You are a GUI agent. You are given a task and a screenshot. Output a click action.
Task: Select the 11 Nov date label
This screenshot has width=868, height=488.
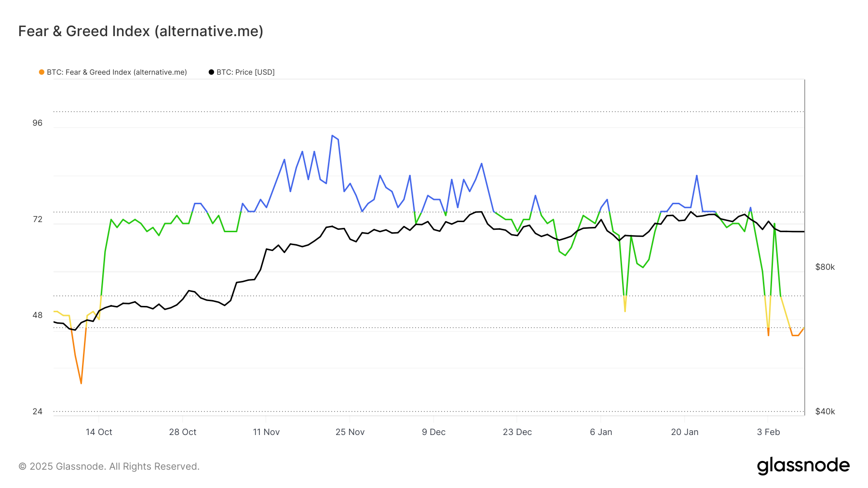click(x=266, y=432)
